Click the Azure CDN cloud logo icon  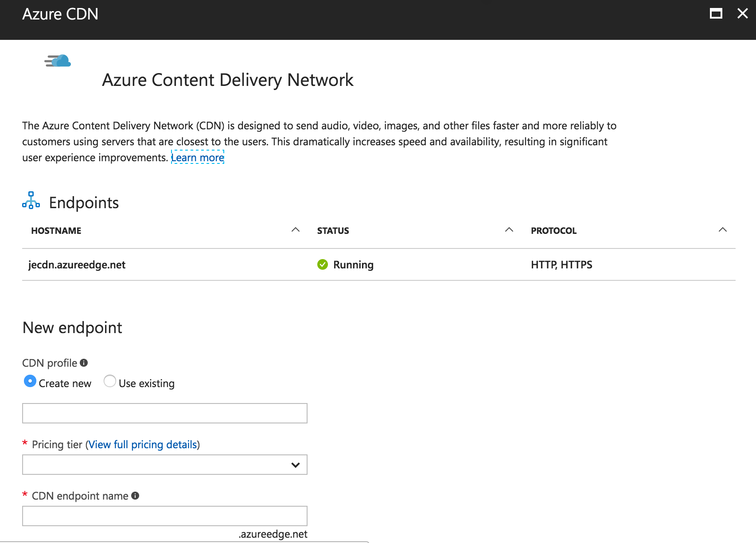tap(58, 61)
